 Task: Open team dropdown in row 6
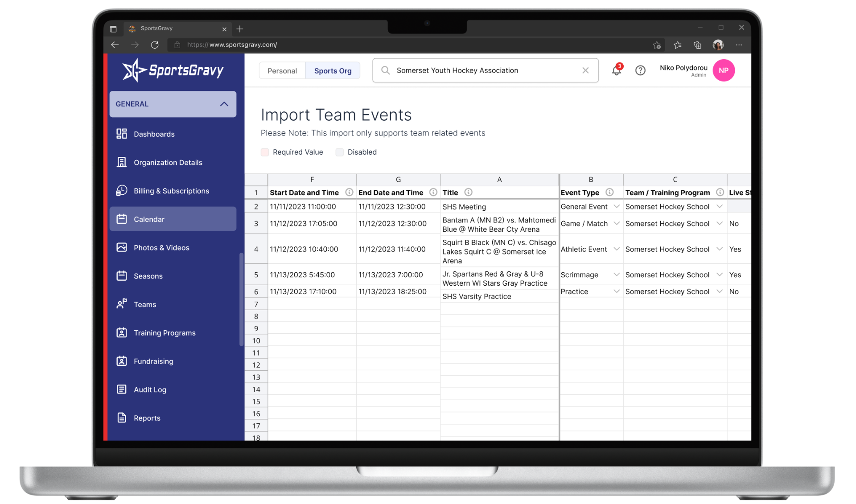(x=720, y=291)
